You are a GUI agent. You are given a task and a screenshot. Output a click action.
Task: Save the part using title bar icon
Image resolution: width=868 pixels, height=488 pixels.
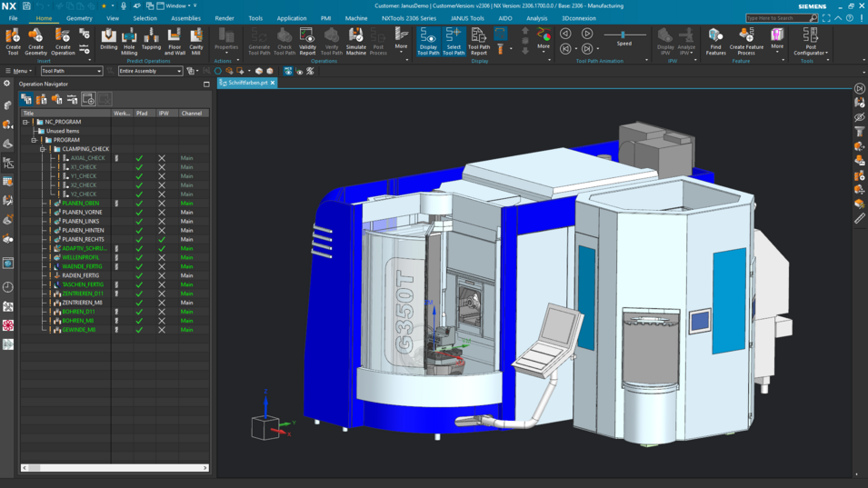tap(26, 6)
